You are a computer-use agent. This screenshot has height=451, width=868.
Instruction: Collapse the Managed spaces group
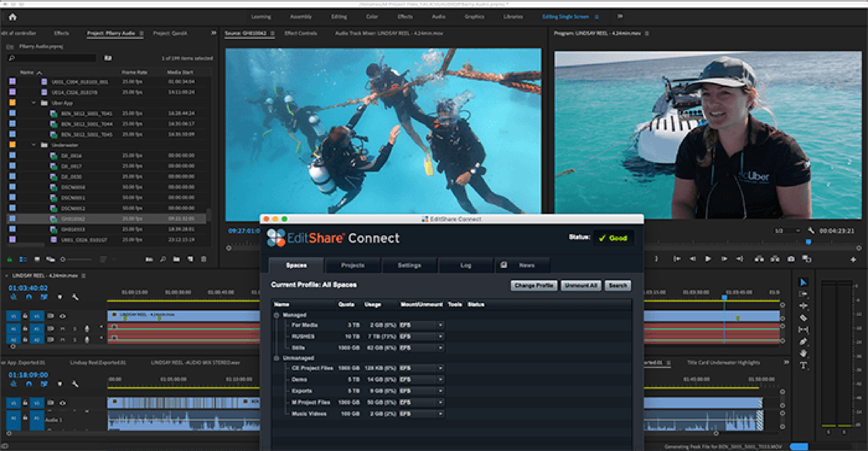(x=277, y=315)
